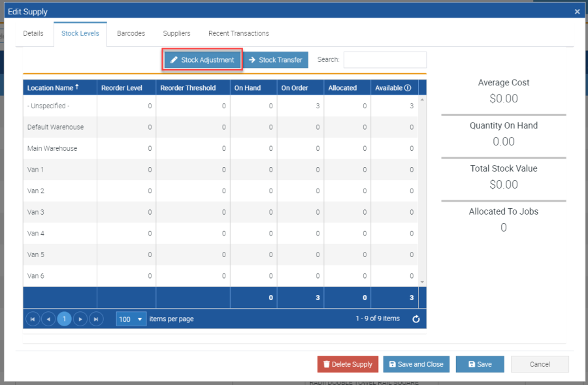
Task: Switch to the Details tab
Action: click(33, 33)
